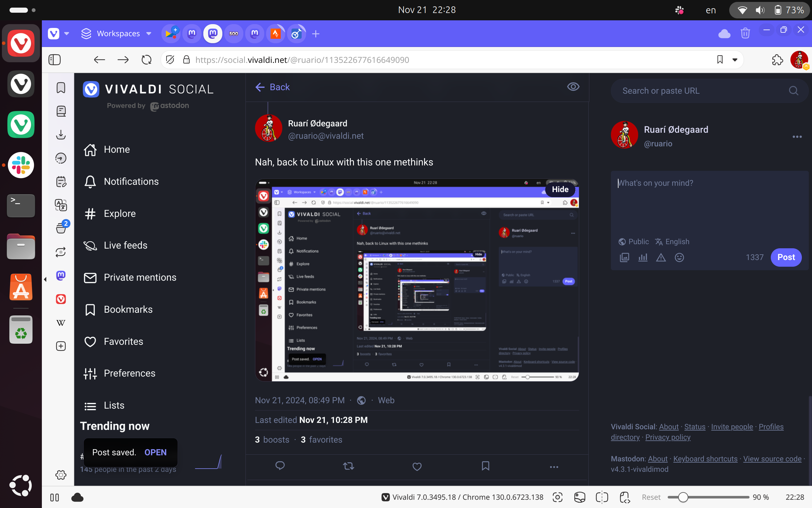
Task: Favorite the post with heart icon
Action: point(417,466)
